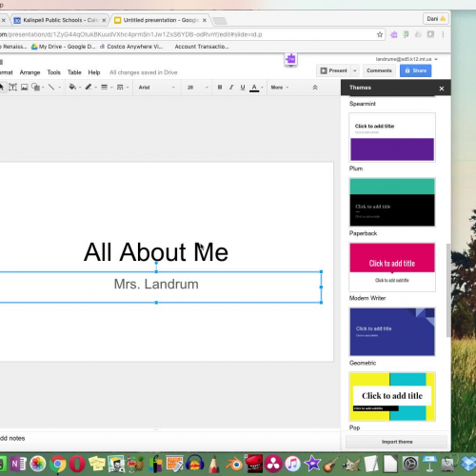
Task: Click the Dani profile button
Action: pyautogui.click(x=436, y=19)
